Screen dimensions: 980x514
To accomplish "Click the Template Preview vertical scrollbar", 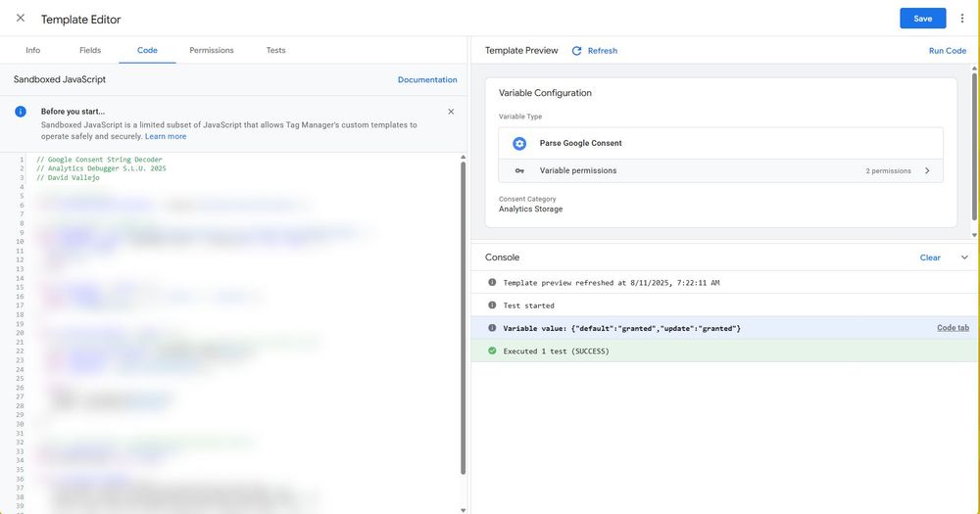I will [x=974, y=147].
